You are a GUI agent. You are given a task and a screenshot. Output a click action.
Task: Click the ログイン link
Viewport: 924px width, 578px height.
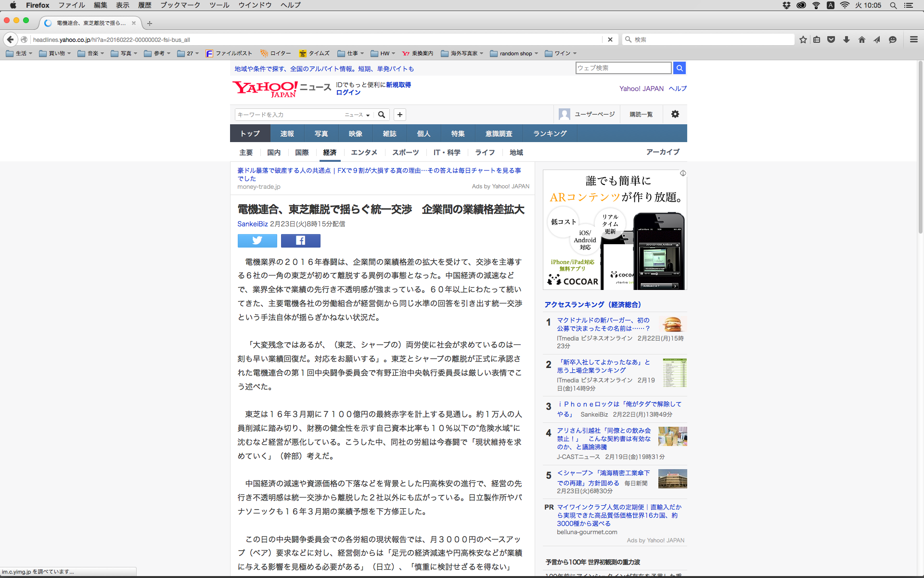coord(348,92)
